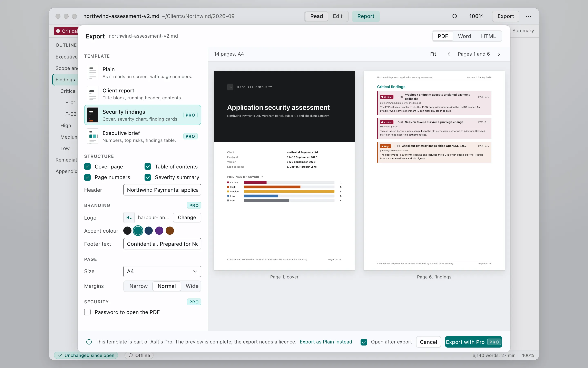This screenshot has width=588, height=368.
Task: Switch to Edit mode
Action: click(337, 16)
